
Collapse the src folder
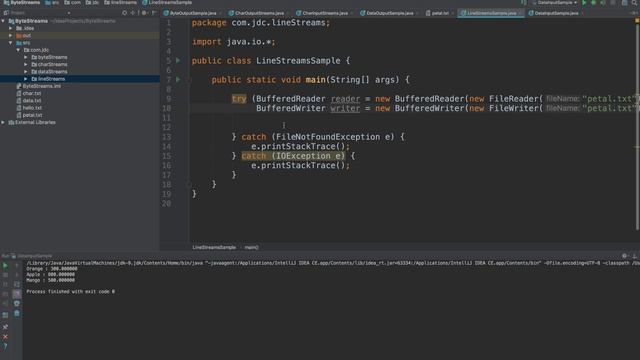11,43
